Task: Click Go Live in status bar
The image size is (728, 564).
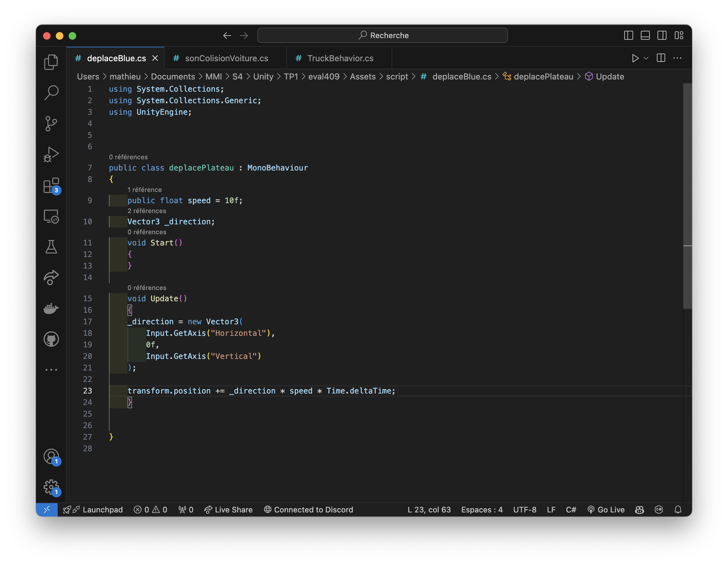Action: [x=606, y=510]
